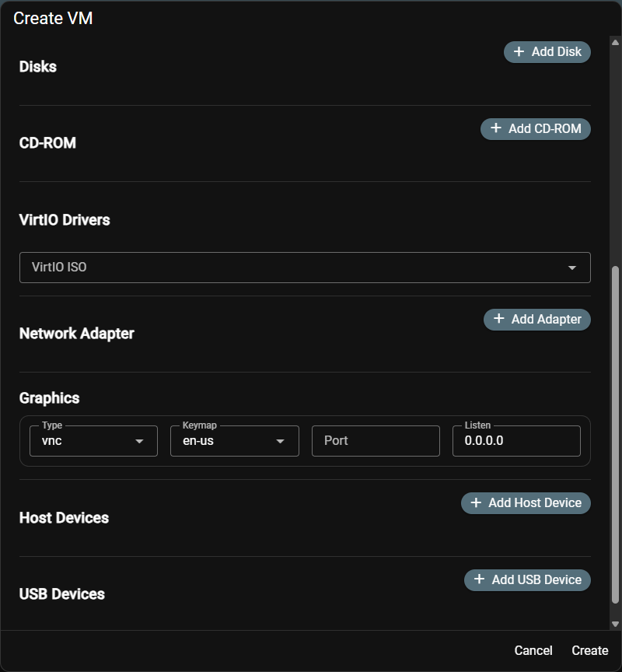Click the caret icon beside en-us
The image size is (622, 672).
pyautogui.click(x=281, y=440)
